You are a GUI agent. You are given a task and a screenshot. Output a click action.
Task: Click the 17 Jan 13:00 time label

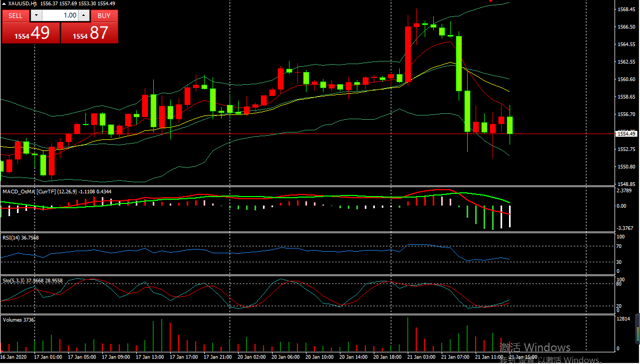click(150, 357)
